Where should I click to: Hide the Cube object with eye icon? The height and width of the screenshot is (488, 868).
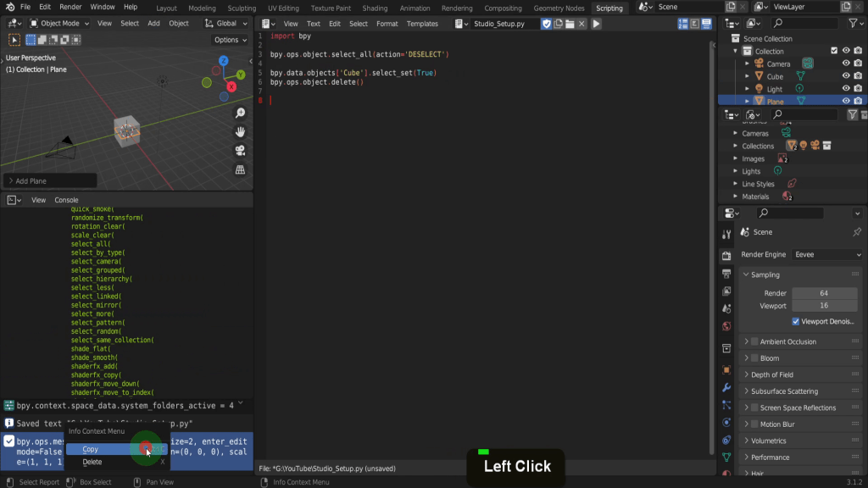[x=845, y=76]
